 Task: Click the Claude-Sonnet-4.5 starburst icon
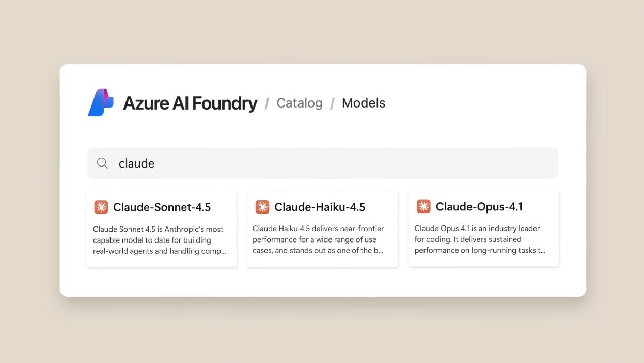[101, 207]
